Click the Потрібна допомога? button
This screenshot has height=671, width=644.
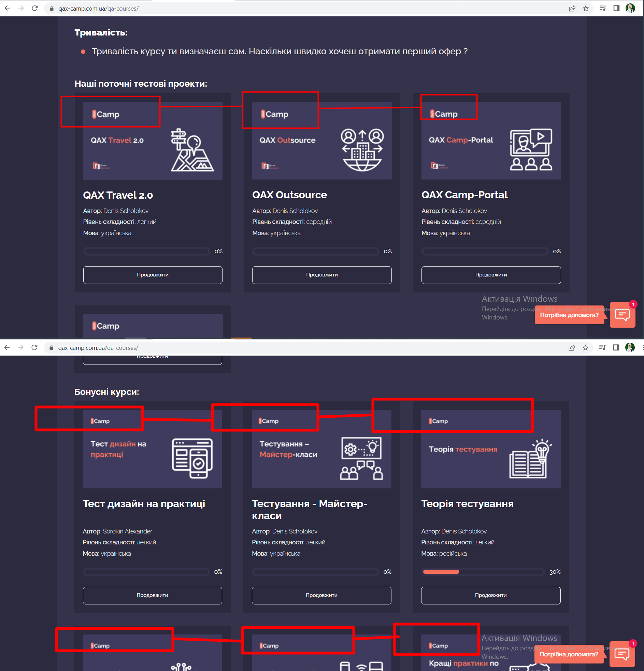569,315
